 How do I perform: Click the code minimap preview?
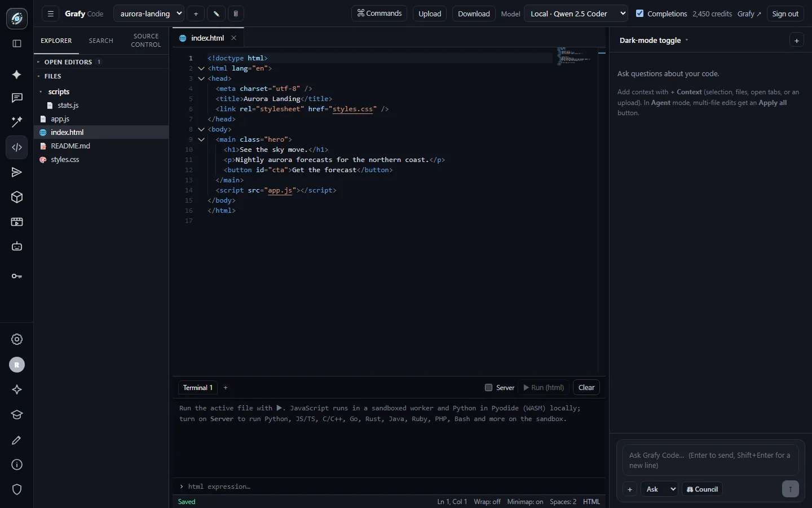(x=574, y=56)
